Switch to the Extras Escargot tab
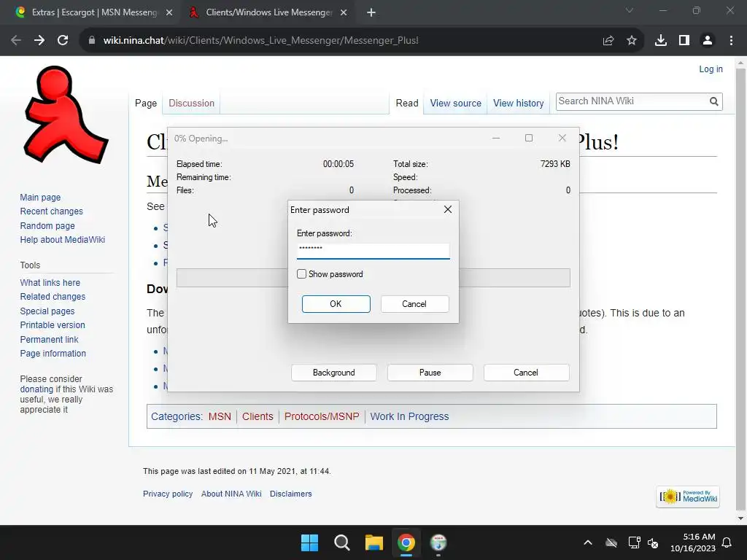The image size is (747, 560). (x=94, y=12)
